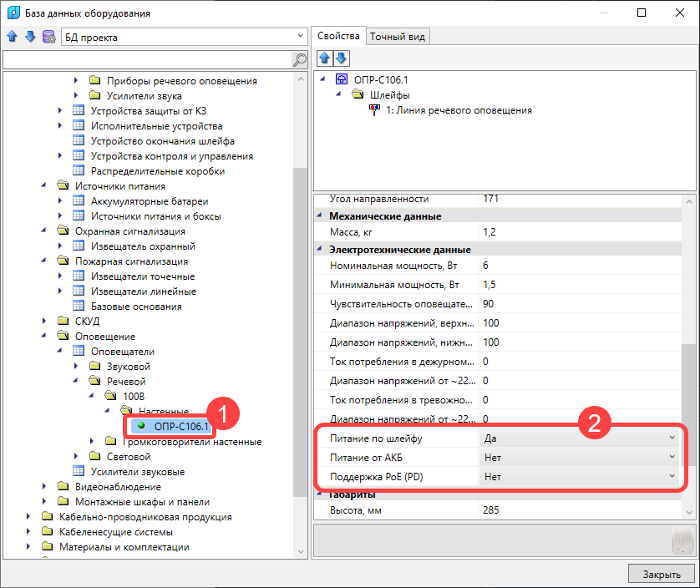Select the Свойства tab

click(x=338, y=36)
